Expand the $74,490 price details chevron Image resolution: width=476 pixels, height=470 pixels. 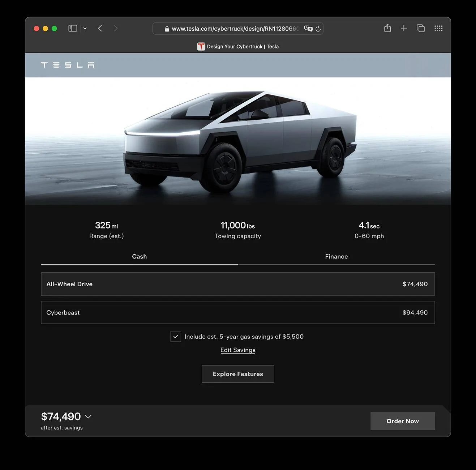click(88, 416)
